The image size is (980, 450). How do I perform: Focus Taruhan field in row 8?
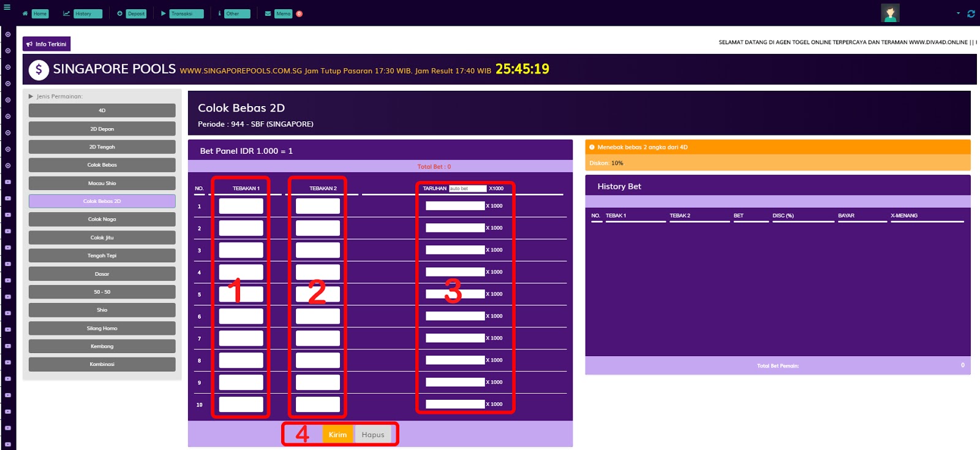coord(455,360)
